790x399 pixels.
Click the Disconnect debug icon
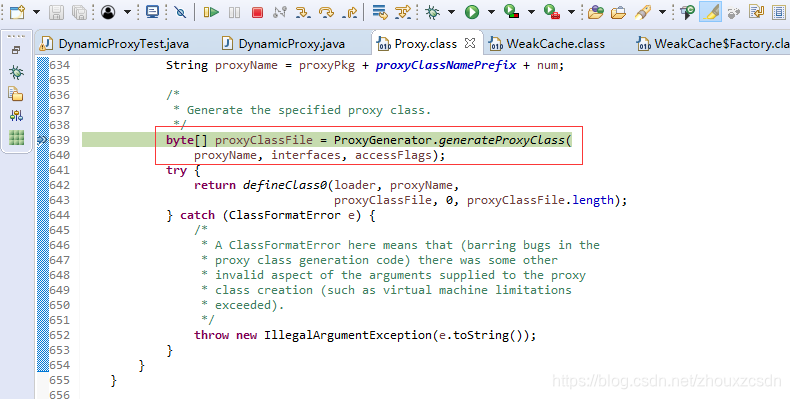click(280, 12)
